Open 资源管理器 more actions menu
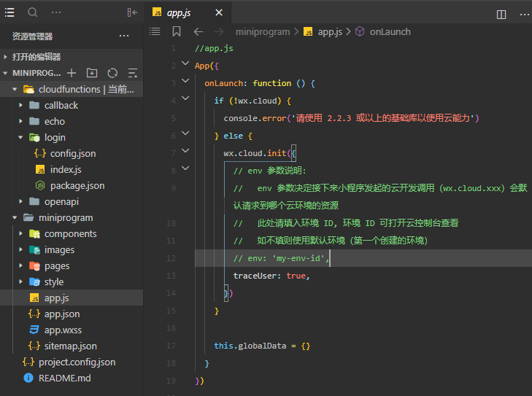 point(124,36)
